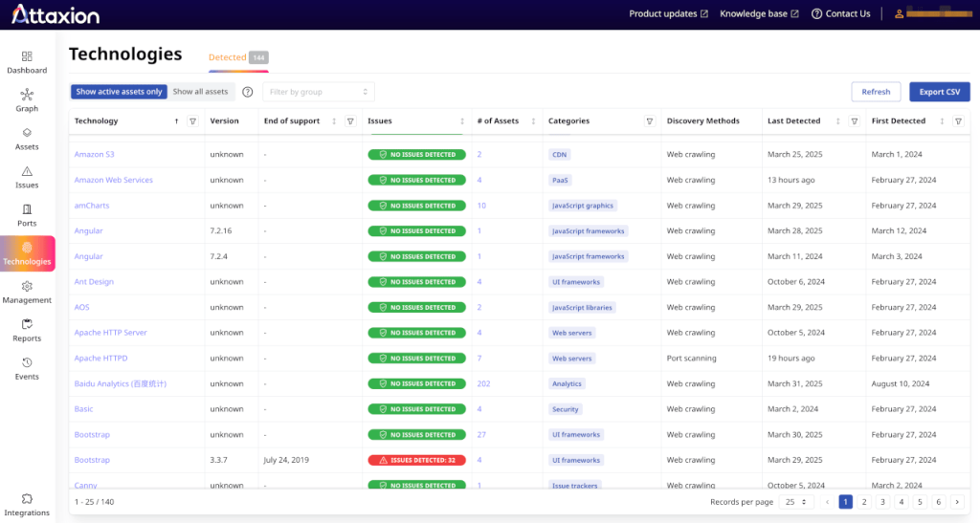Open Apache HTTP Server link
Viewport: 980px width, 523px height.
[111, 333]
